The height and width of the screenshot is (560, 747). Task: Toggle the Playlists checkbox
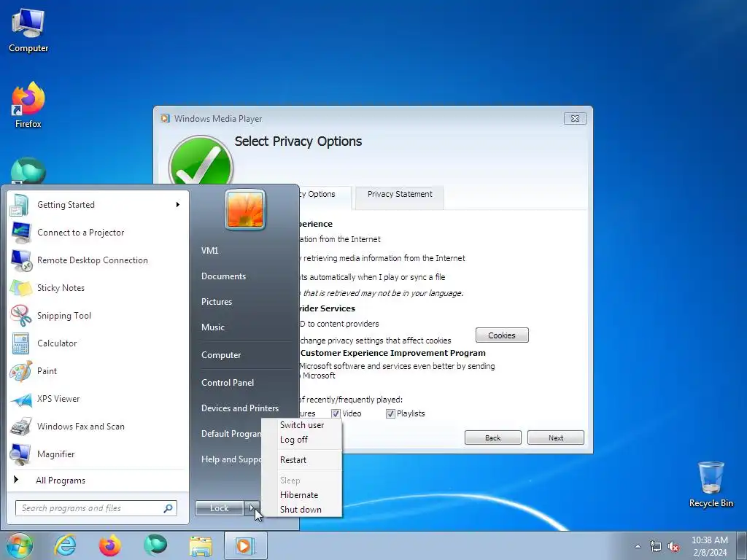coord(390,414)
